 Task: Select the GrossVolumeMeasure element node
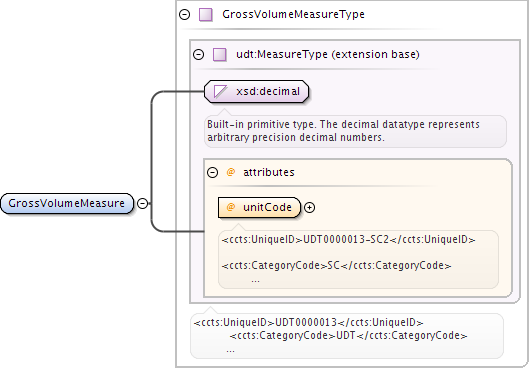click(67, 203)
